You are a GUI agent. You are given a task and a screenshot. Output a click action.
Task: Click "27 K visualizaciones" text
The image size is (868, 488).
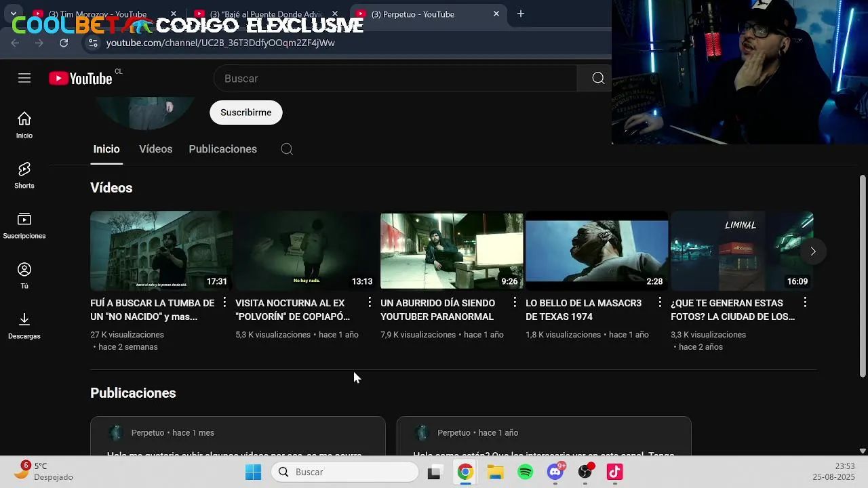coord(127,335)
